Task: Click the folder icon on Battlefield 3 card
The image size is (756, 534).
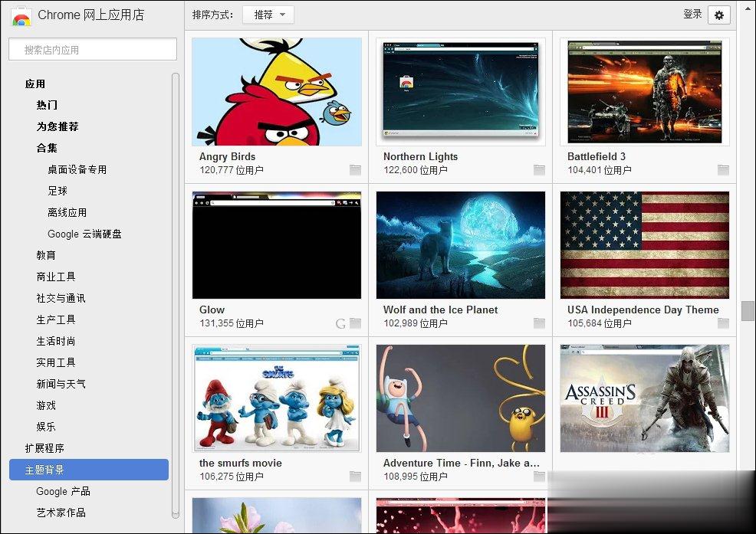Action: pos(723,169)
